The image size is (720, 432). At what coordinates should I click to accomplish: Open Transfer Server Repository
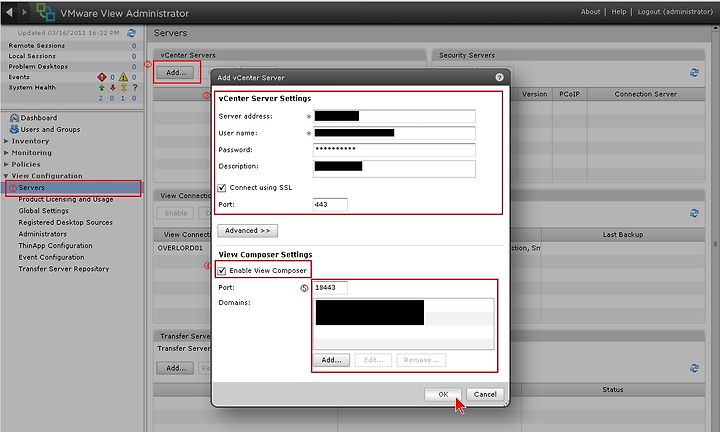[63, 269]
